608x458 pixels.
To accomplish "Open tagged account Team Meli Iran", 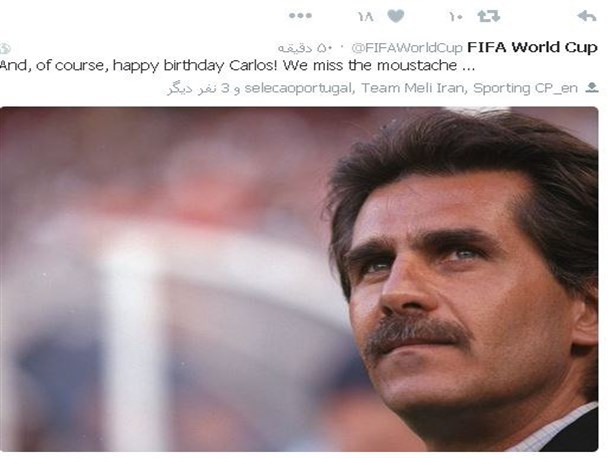I will pos(413,88).
